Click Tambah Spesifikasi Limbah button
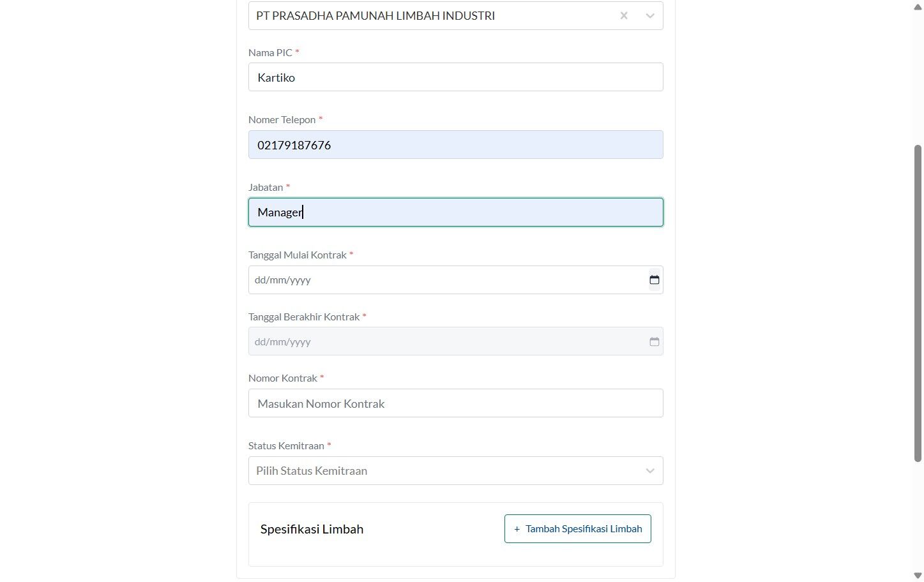The width and height of the screenshot is (924, 582). point(578,529)
